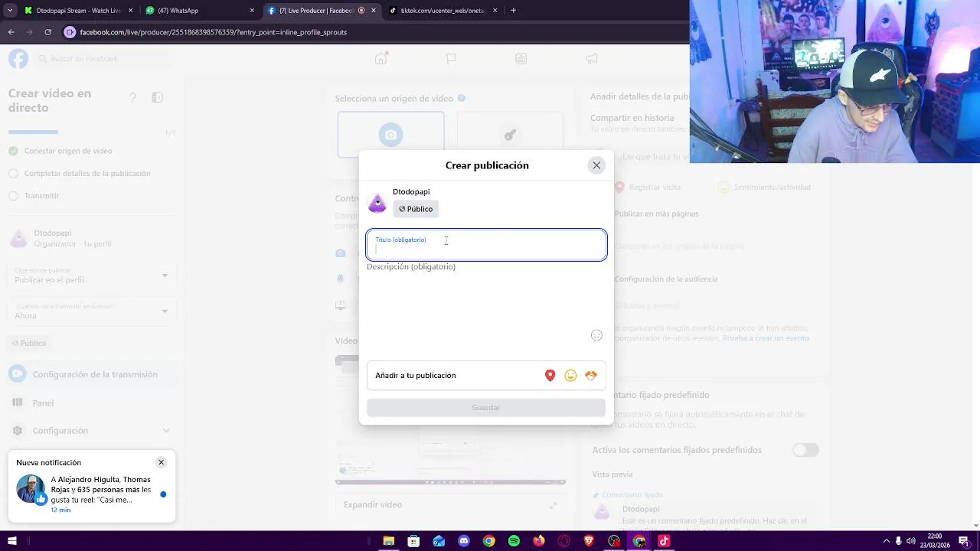Screen dimensions: 980x551
Task: Toggle the sidebar collapse panel icon
Action: [x=157, y=97]
